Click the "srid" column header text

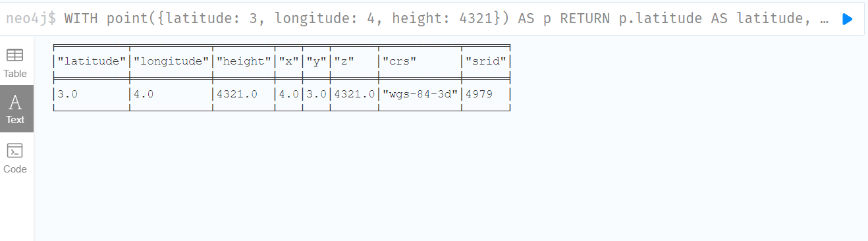486,61
